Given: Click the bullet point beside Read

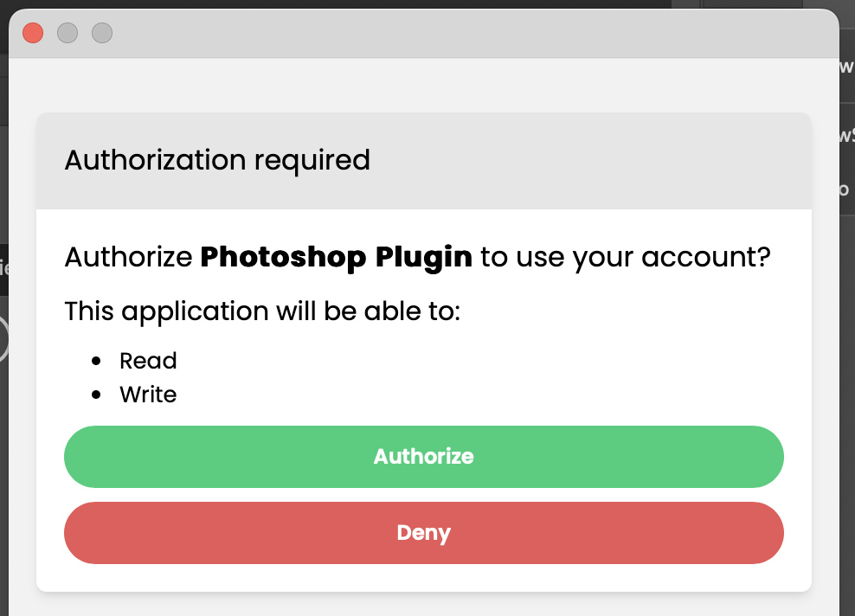Looking at the screenshot, I should [x=99, y=361].
